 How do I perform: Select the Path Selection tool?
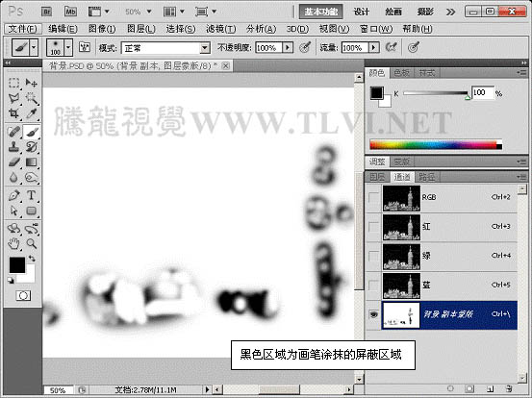13,211
